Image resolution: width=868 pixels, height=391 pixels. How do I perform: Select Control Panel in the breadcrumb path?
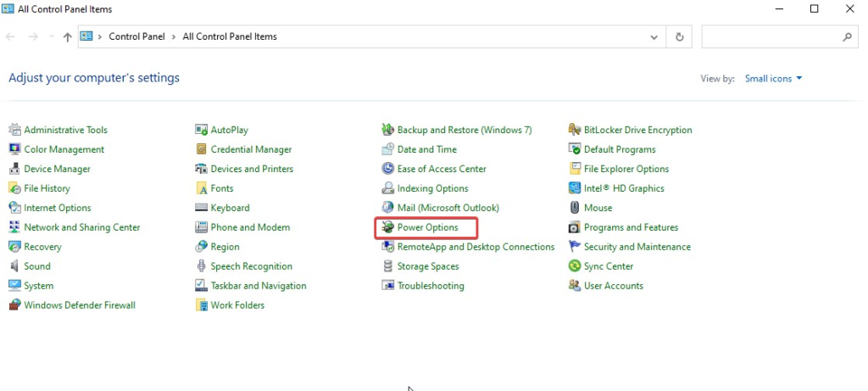point(136,36)
